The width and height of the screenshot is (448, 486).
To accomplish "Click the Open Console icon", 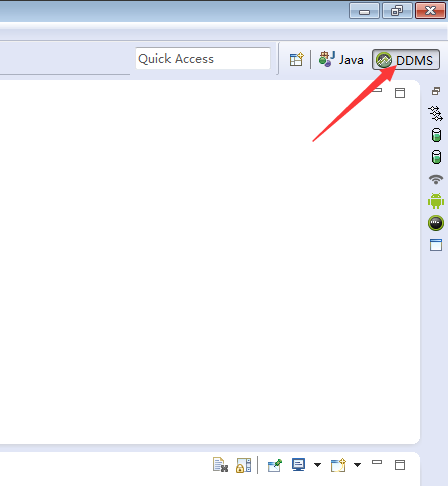I will point(338,465).
